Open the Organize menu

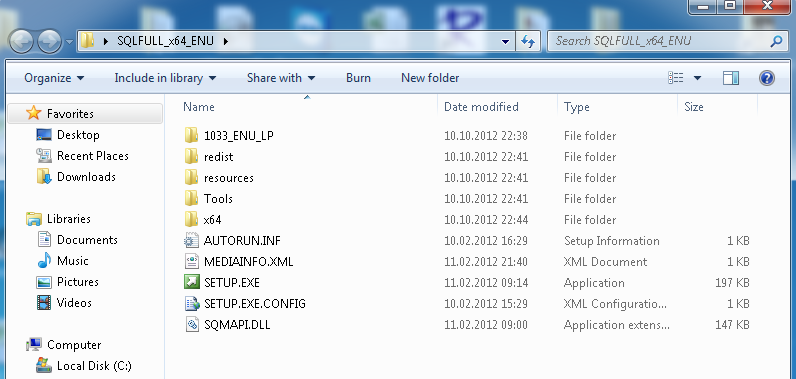(x=54, y=78)
